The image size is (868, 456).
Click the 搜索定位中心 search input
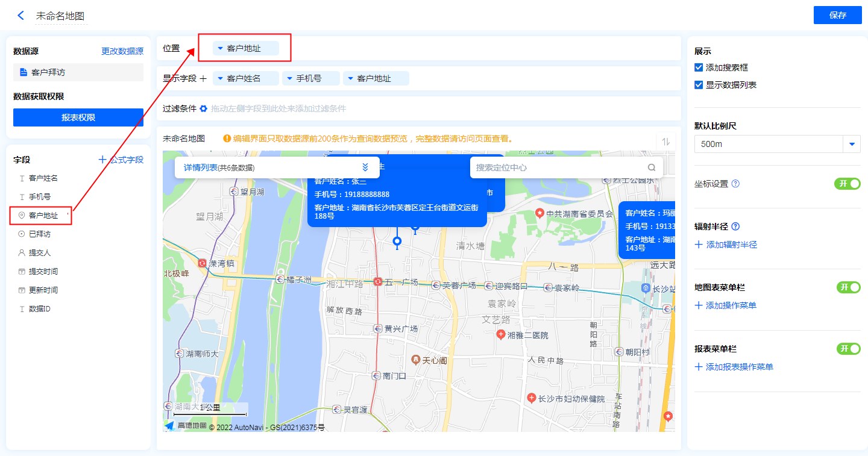pos(558,167)
